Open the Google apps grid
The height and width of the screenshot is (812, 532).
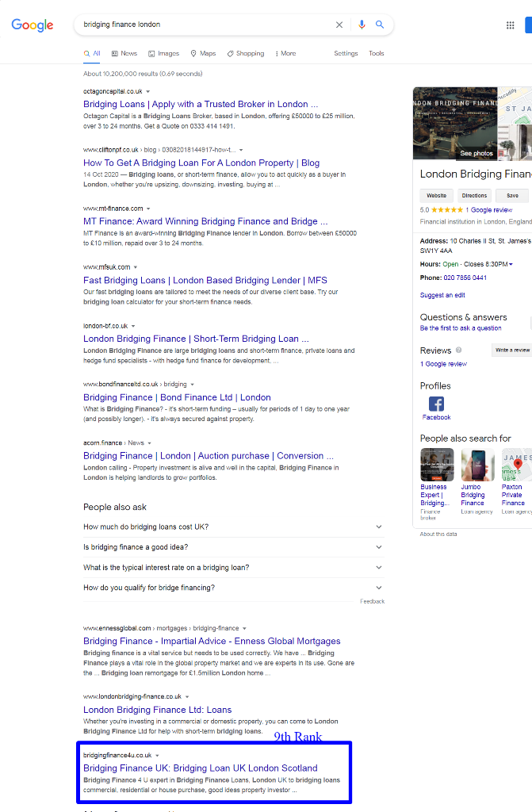coord(511,25)
